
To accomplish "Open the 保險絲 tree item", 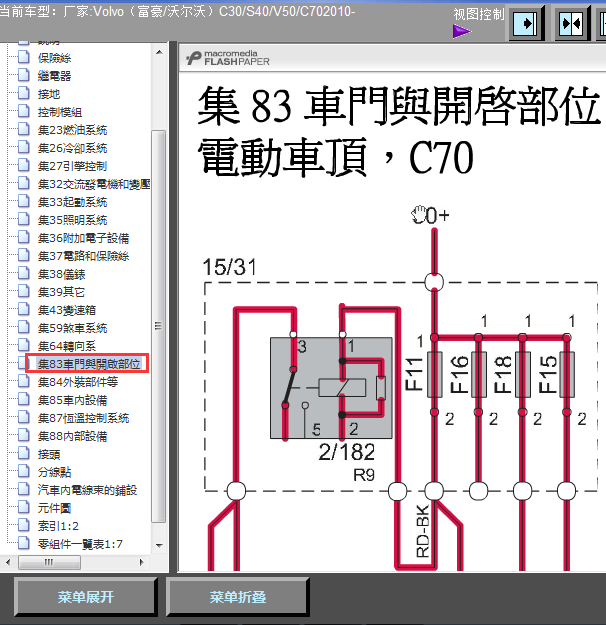I will [54, 58].
